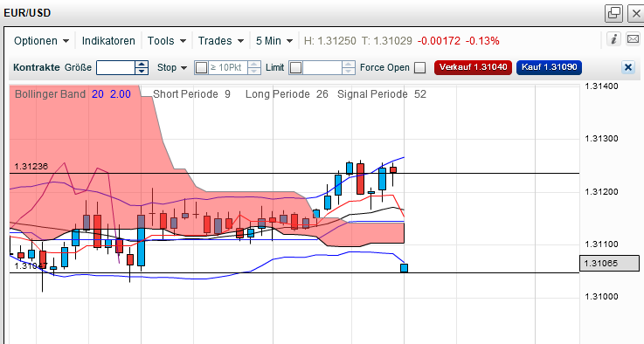
Task: Open the Optionen dropdown menu
Action: pos(41,41)
